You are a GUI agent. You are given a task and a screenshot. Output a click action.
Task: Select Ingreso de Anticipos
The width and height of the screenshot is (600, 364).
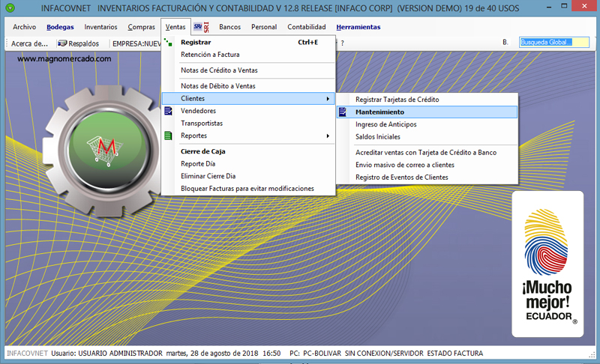point(385,124)
